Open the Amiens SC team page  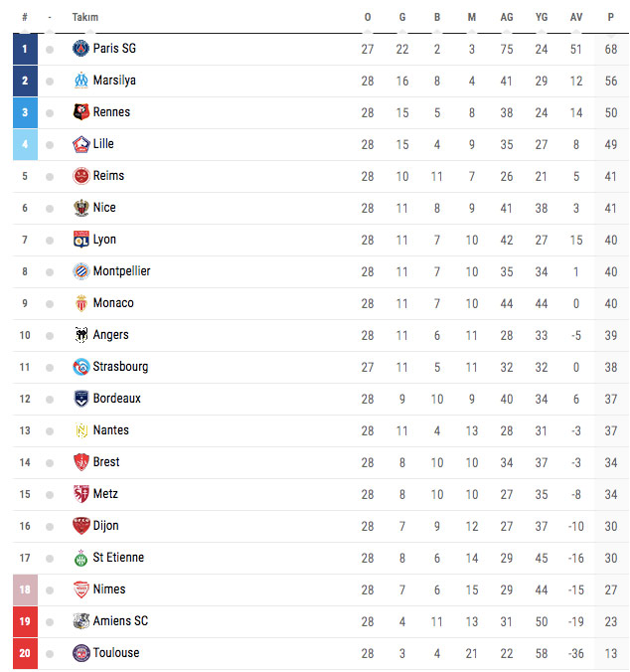120,621
